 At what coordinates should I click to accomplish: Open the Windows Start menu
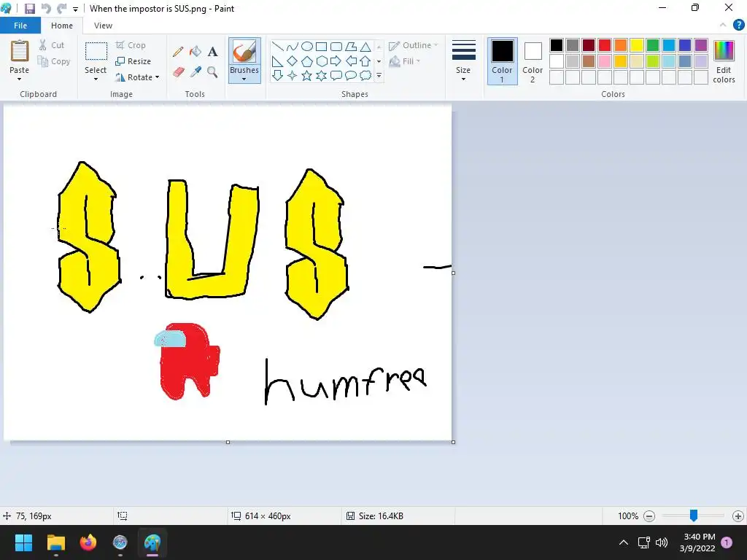23,542
